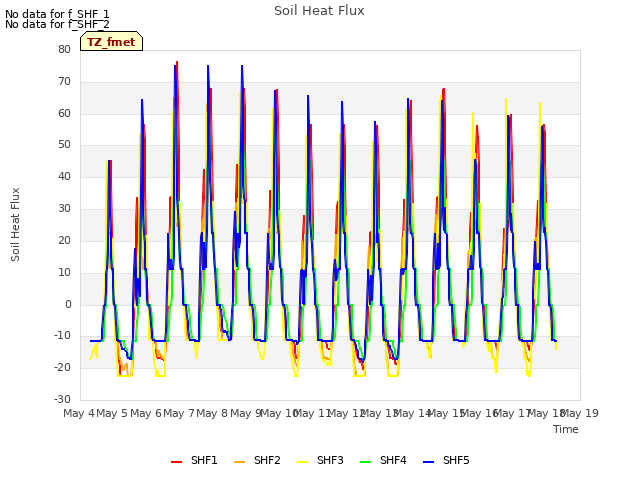Click the SHF4 green legend swatch

366,462
